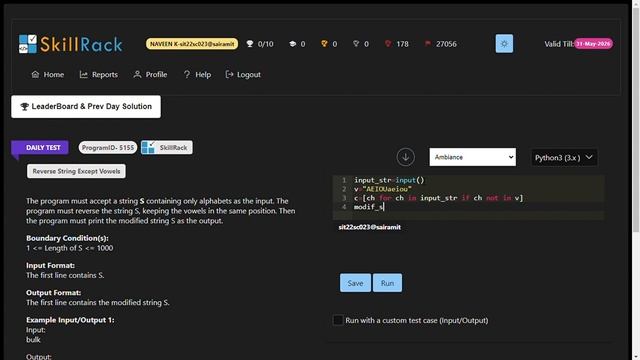This screenshot has height=360, width=640.
Task: Click the 0/10 score text
Action: (265, 44)
